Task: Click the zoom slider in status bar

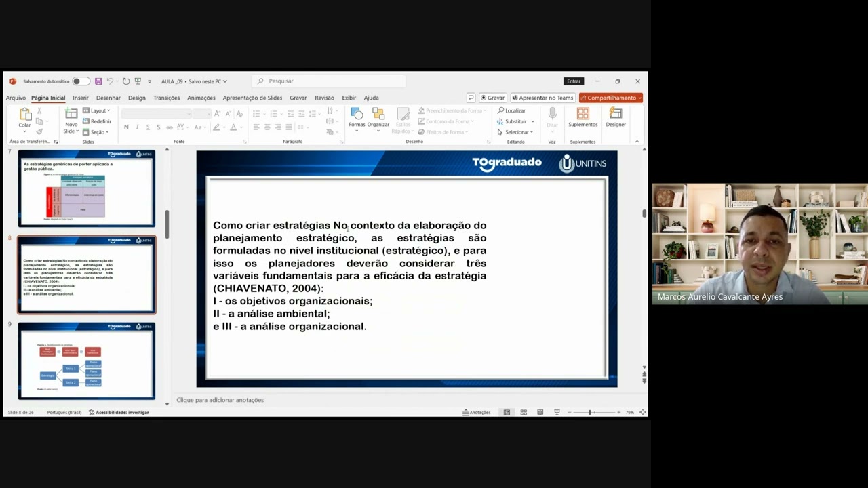Action: coord(593,412)
